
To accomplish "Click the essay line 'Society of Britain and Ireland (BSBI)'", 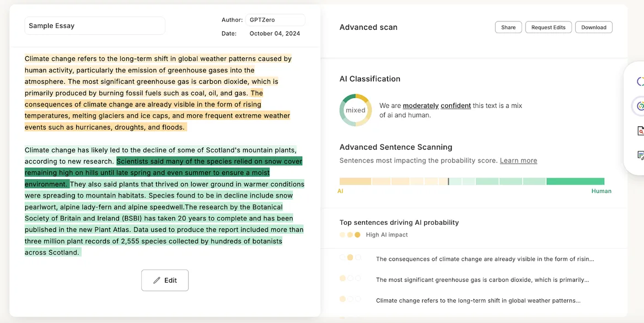I will 159,218.
